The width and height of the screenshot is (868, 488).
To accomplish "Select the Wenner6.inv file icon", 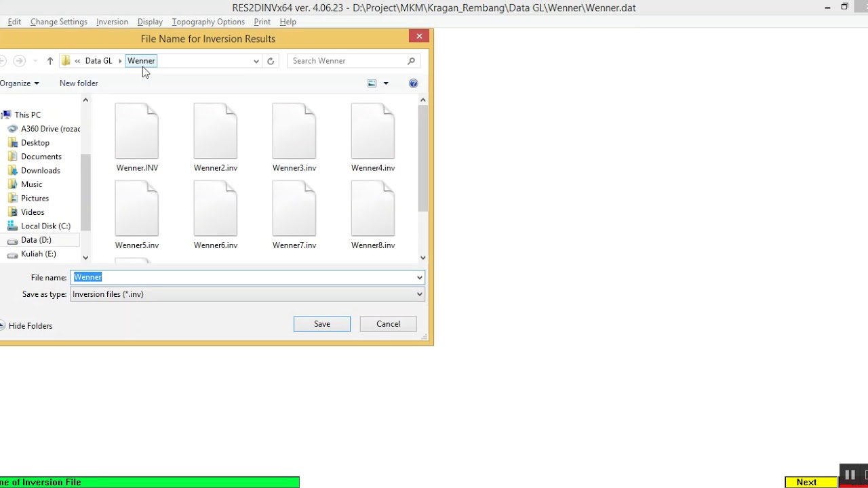I will coord(216,209).
